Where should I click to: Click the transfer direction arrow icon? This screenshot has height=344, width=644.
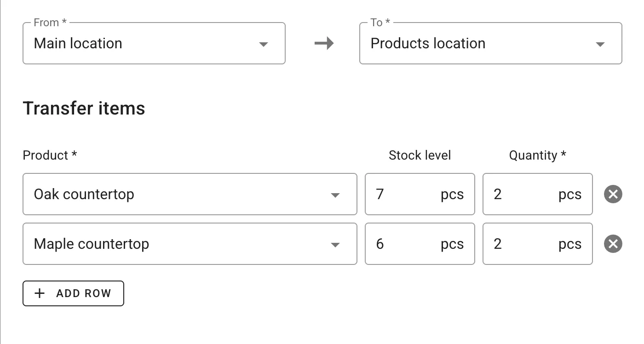pos(322,43)
